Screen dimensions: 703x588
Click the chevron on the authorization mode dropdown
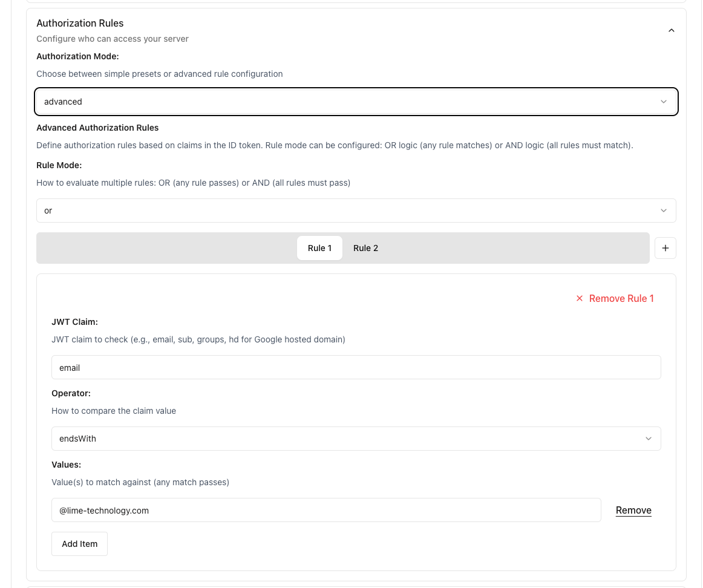663,102
